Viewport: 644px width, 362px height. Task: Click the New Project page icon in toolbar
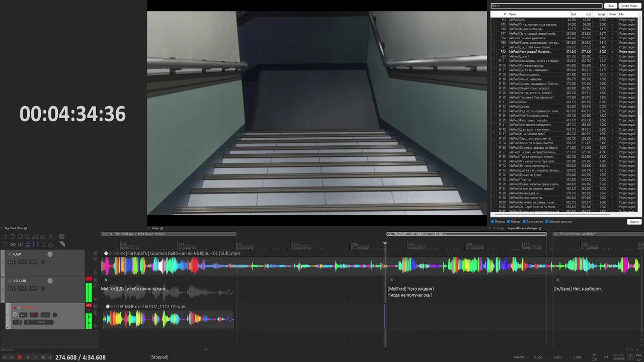coord(5,236)
